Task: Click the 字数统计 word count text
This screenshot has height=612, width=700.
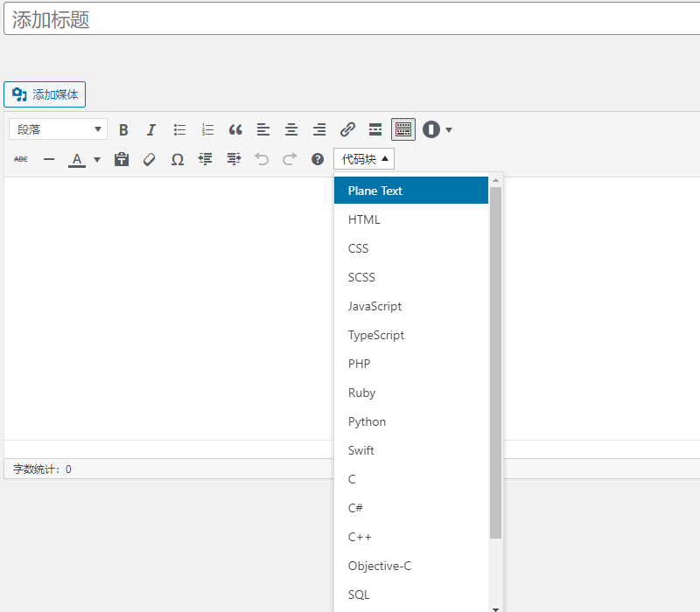Action: tap(42, 469)
